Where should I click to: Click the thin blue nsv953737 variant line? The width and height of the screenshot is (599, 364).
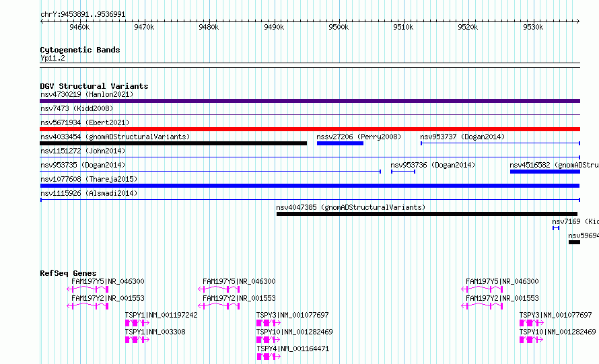click(x=501, y=143)
